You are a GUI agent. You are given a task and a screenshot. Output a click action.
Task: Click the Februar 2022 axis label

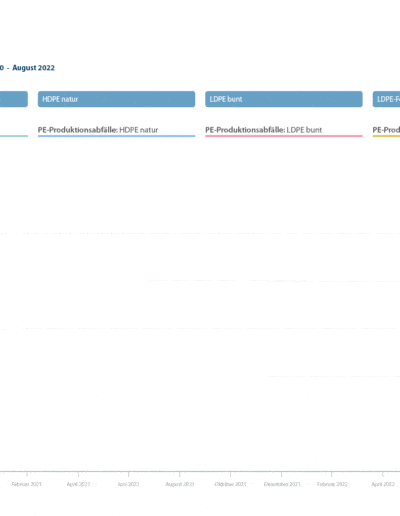tap(332, 484)
